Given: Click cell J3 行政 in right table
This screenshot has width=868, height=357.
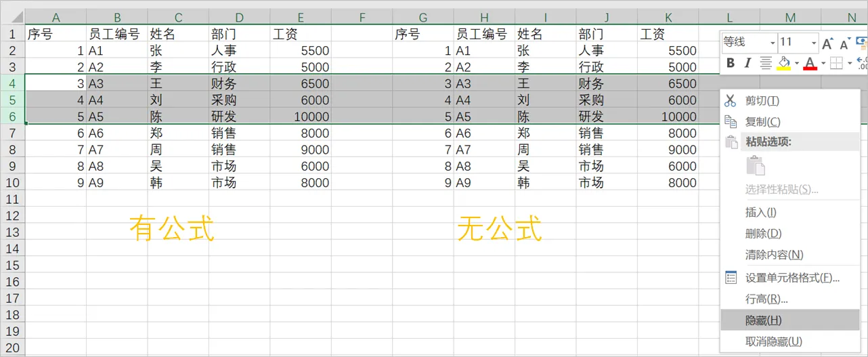Looking at the screenshot, I should pyautogui.click(x=607, y=67).
